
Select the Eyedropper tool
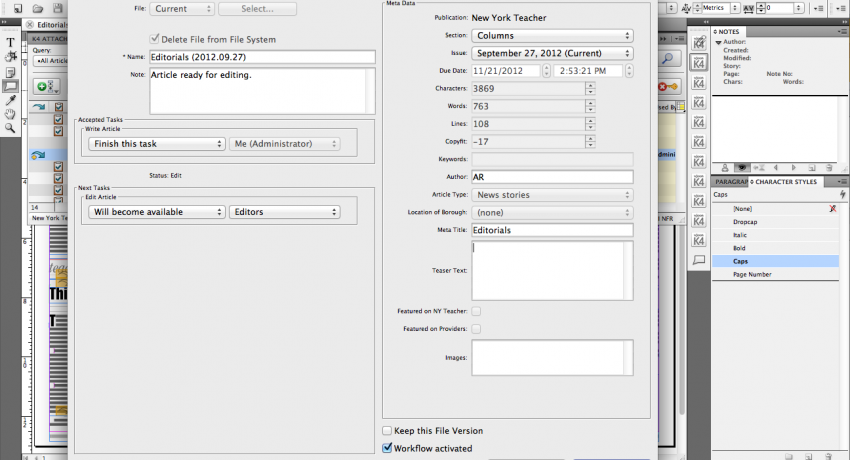10,100
